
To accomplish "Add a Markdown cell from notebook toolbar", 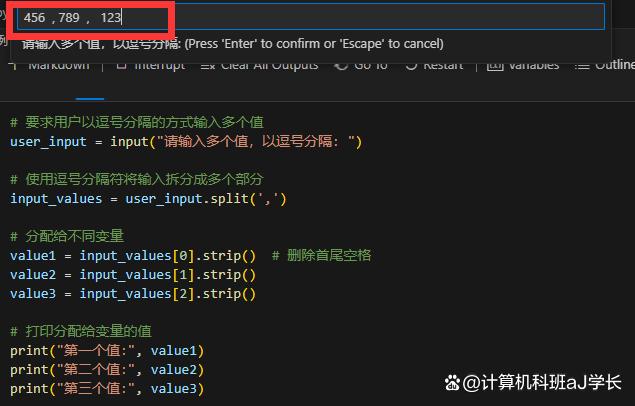I will point(51,65).
